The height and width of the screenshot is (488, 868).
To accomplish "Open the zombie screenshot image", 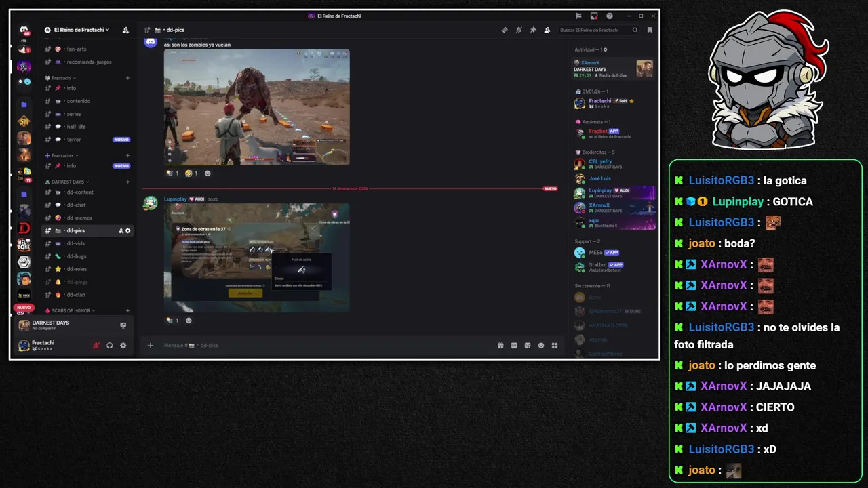I will point(257,106).
